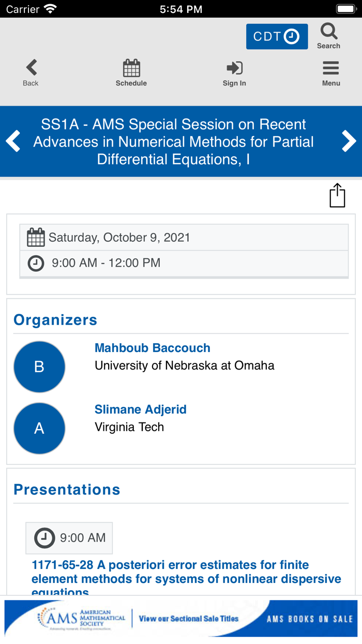Tap the 'A' avatar circle
The image size is (362, 644).
point(39,428)
